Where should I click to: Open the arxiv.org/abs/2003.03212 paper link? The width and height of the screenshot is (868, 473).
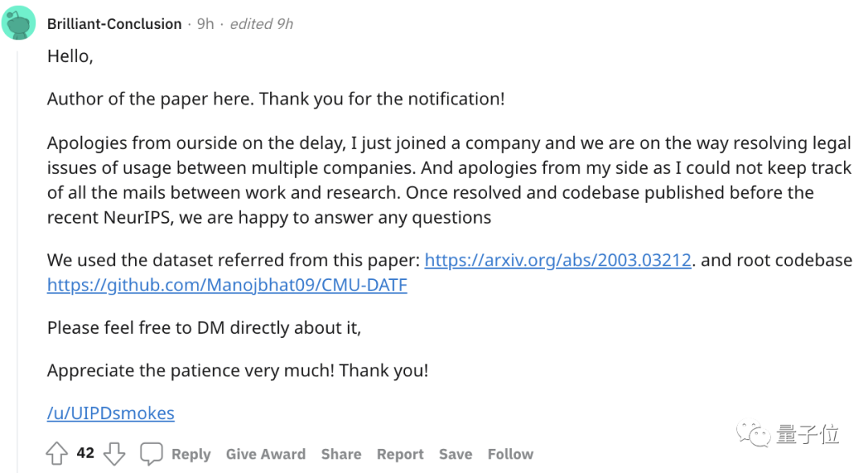558,261
